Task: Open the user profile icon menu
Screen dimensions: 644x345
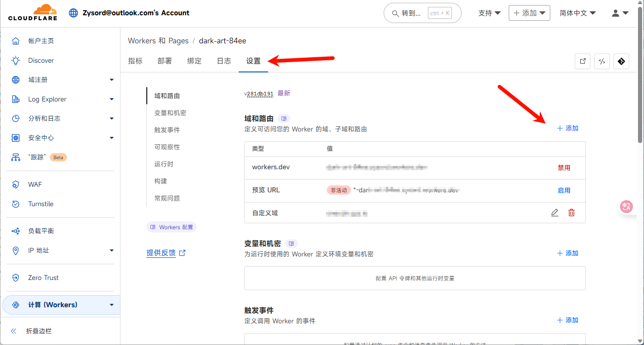Action: (x=620, y=13)
